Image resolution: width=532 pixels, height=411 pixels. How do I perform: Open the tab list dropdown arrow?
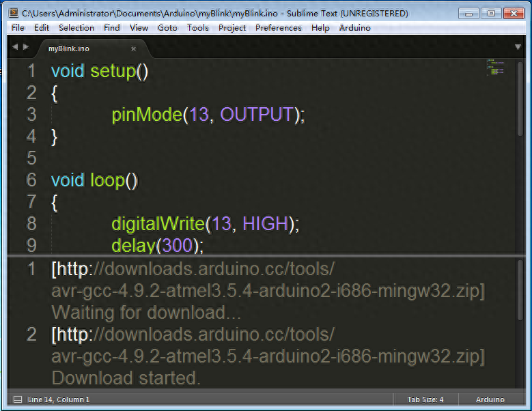point(518,47)
